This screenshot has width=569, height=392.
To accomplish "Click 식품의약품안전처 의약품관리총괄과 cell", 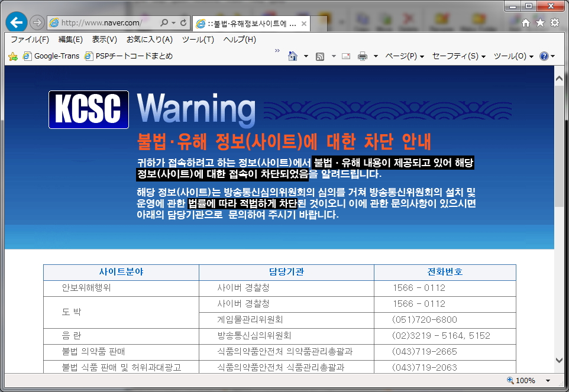I will [x=285, y=352].
